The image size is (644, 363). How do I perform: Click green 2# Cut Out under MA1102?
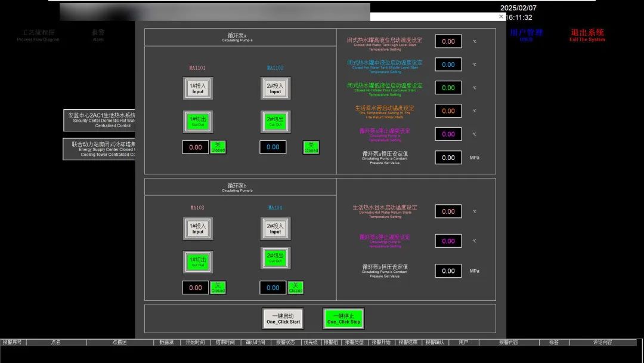pyautogui.click(x=275, y=121)
